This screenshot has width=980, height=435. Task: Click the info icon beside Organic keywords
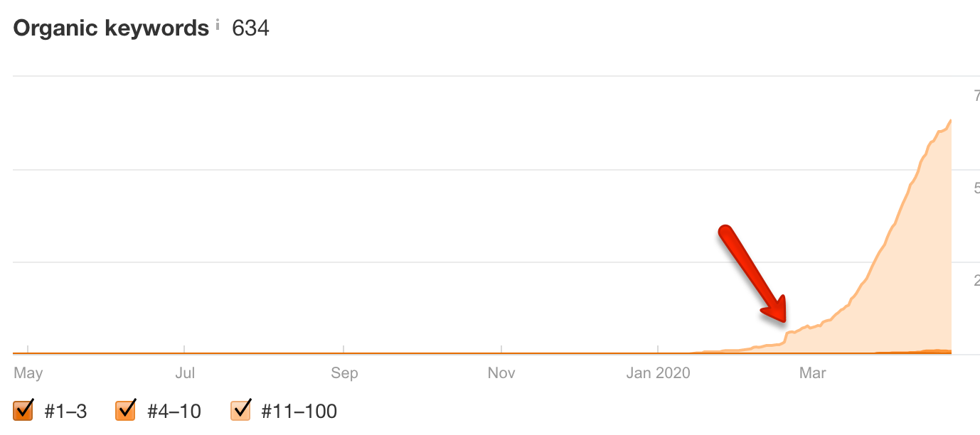pyautogui.click(x=218, y=24)
